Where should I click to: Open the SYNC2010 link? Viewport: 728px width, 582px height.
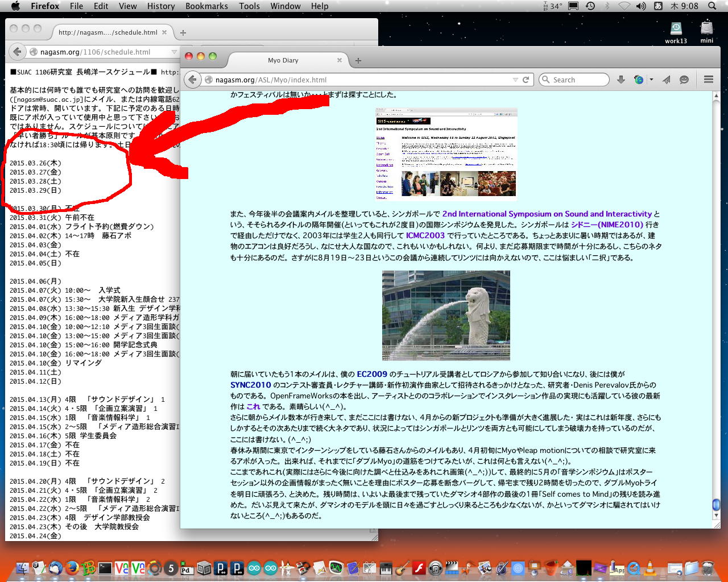(251, 385)
